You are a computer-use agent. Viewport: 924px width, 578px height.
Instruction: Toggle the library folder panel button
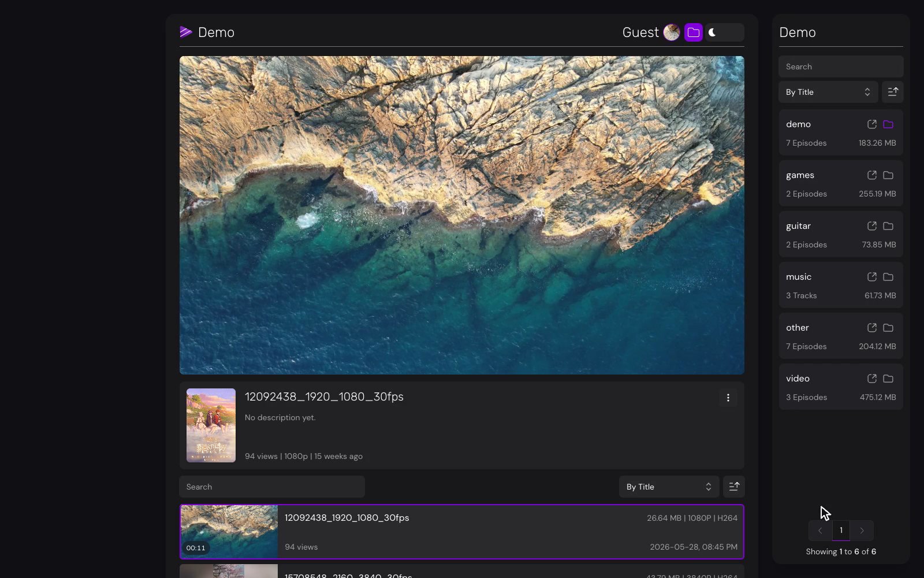pos(694,32)
